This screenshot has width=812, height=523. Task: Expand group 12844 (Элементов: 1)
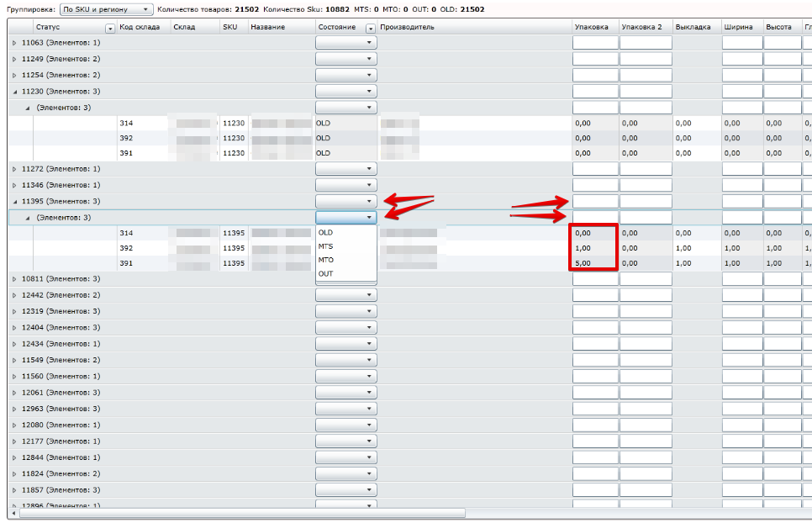click(x=14, y=457)
